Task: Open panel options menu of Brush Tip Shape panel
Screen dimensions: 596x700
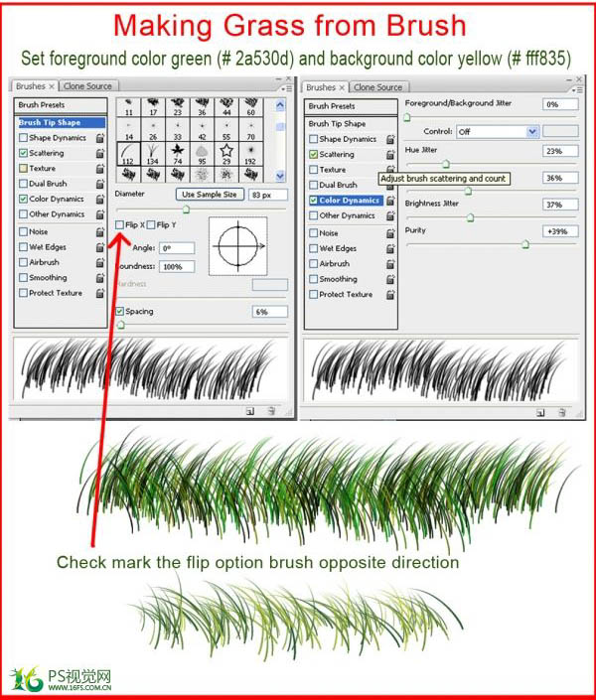Action: [285, 88]
